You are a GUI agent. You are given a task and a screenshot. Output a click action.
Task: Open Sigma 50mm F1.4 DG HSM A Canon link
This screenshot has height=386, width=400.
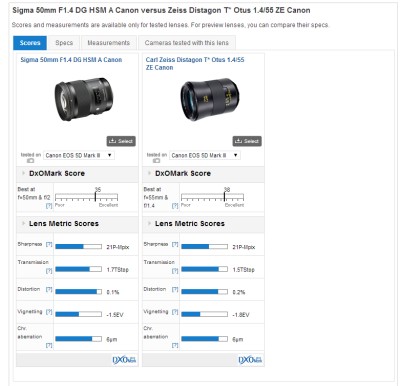(x=71, y=60)
